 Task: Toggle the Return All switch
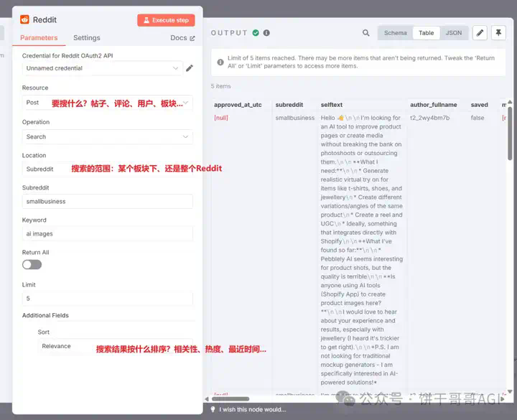point(32,264)
